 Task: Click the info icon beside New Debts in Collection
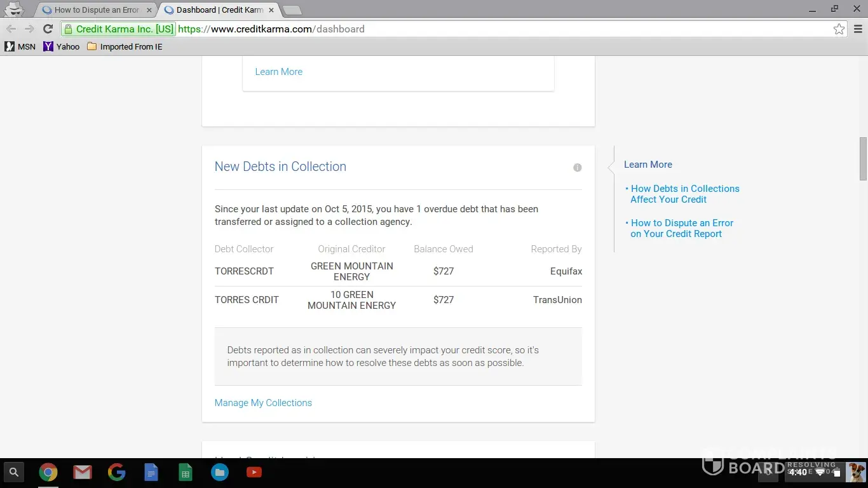click(x=577, y=168)
